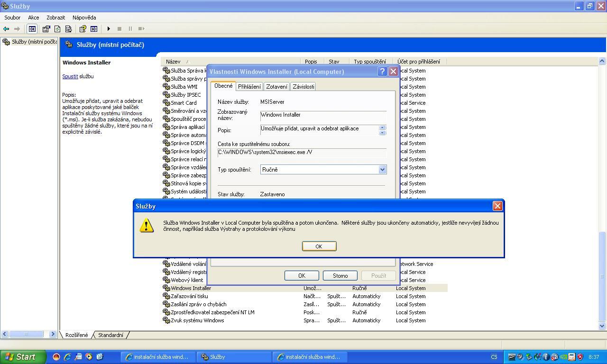Switch to the Zotavení tab

point(276,87)
